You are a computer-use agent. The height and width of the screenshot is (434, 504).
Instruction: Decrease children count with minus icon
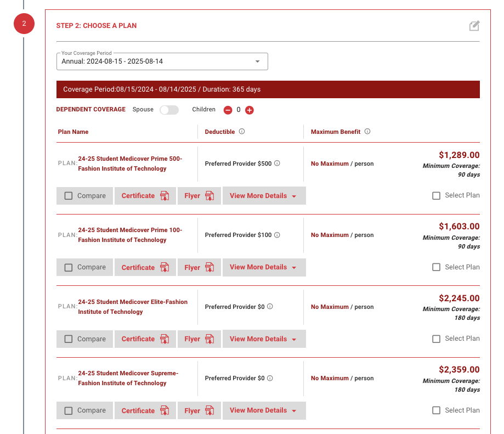tap(228, 110)
